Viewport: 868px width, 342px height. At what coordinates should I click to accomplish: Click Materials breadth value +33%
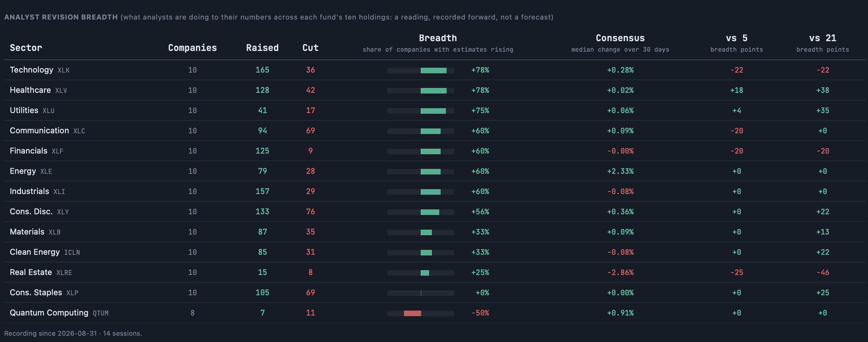(x=480, y=232)
